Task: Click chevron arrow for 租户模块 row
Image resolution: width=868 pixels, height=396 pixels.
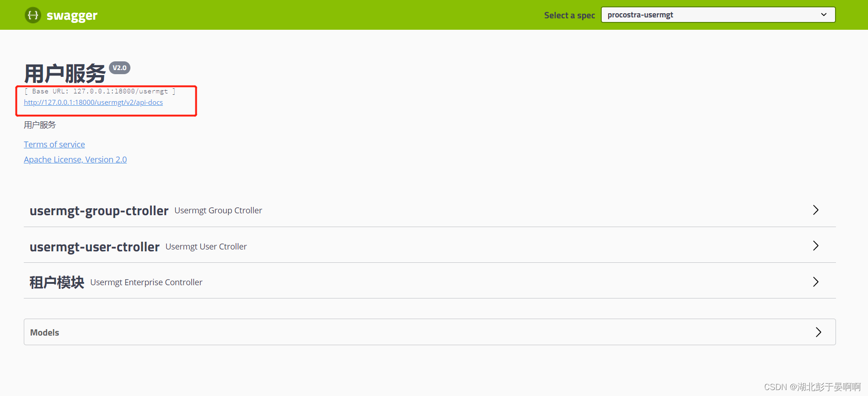Action: point(815,282)
